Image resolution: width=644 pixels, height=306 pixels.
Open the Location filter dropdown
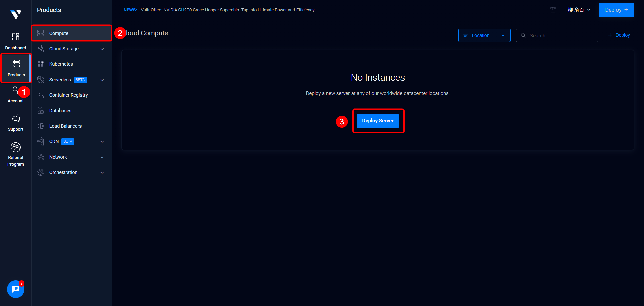[x=484, y=35]
